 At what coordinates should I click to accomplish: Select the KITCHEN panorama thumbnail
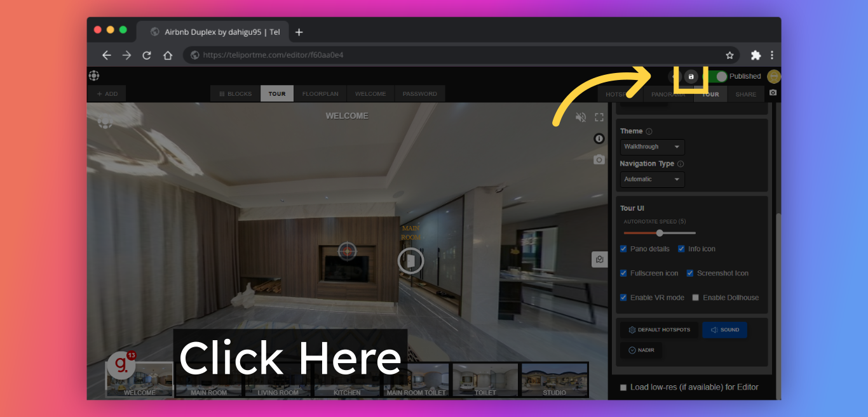[347, 380]
